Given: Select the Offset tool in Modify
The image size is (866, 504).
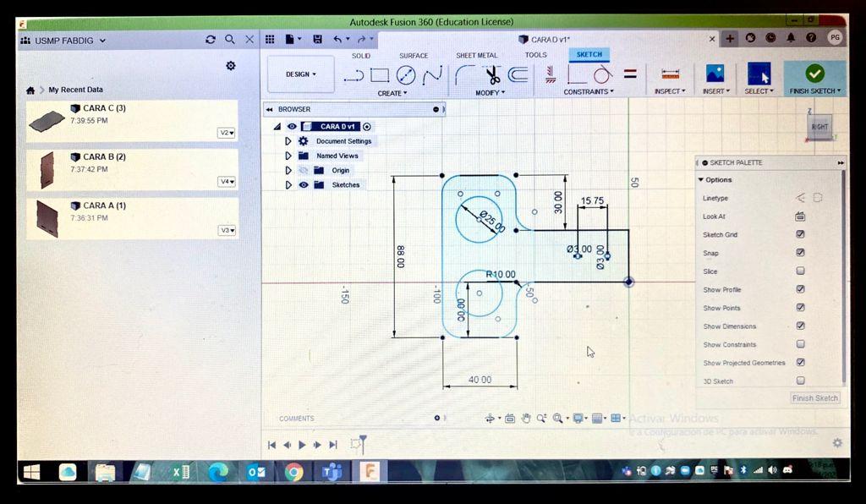Looking at the screenshot, I should tap(518, 74).
